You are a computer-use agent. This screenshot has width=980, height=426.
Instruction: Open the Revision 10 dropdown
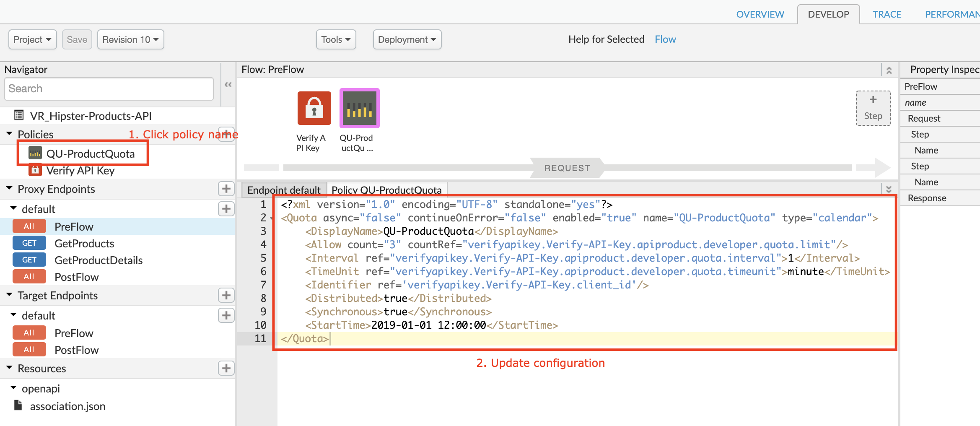point(130,39)
